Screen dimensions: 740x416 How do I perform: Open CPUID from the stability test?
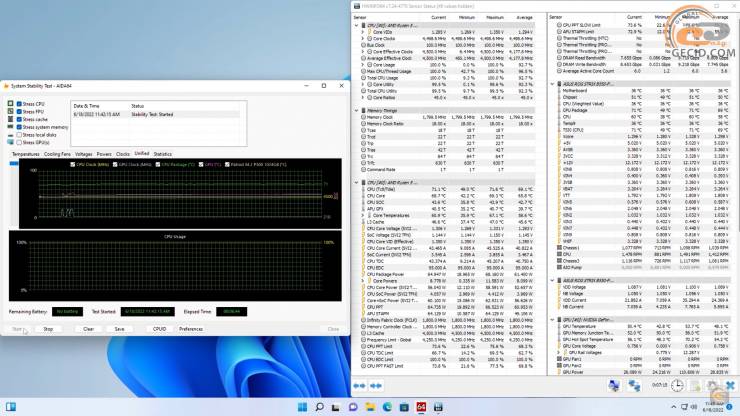point(160,329)
